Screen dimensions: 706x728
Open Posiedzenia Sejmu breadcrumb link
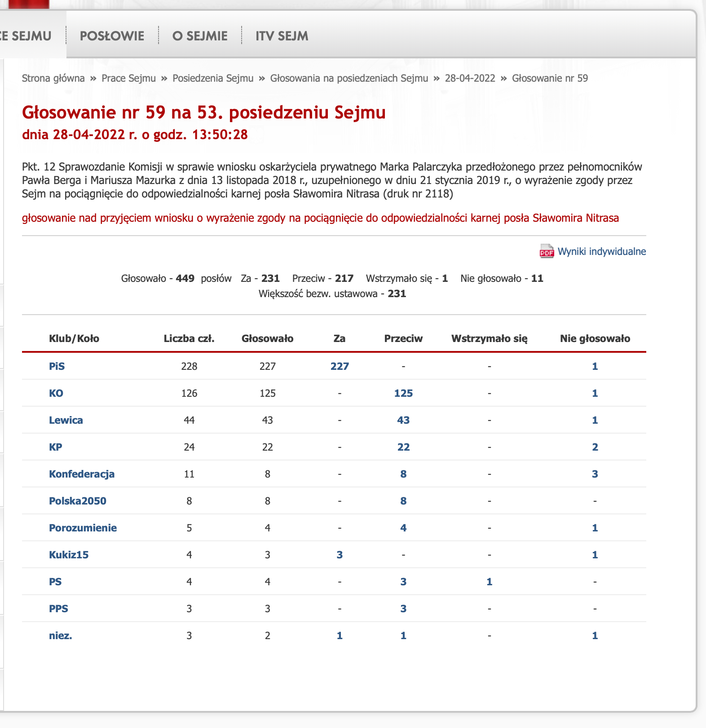pyautogui.click(x=213, y=78)
